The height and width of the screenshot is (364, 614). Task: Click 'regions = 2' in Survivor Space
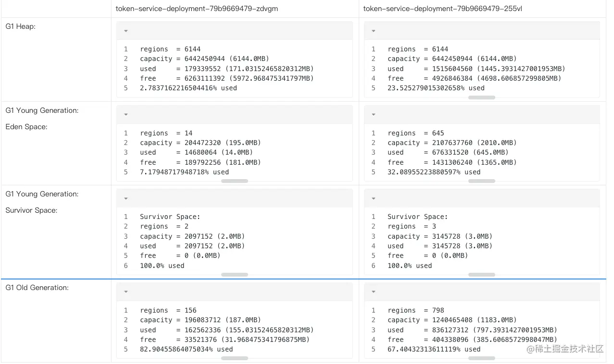click(x=164, y=226)
